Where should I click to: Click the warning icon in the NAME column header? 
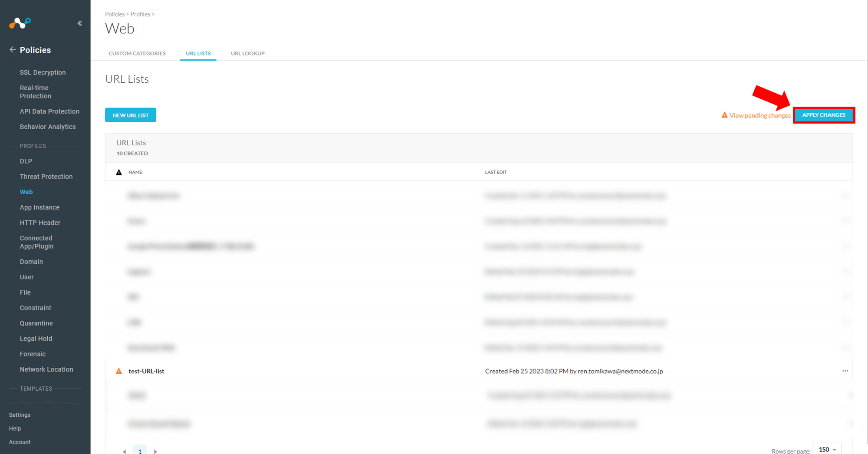tap(118, 172)
